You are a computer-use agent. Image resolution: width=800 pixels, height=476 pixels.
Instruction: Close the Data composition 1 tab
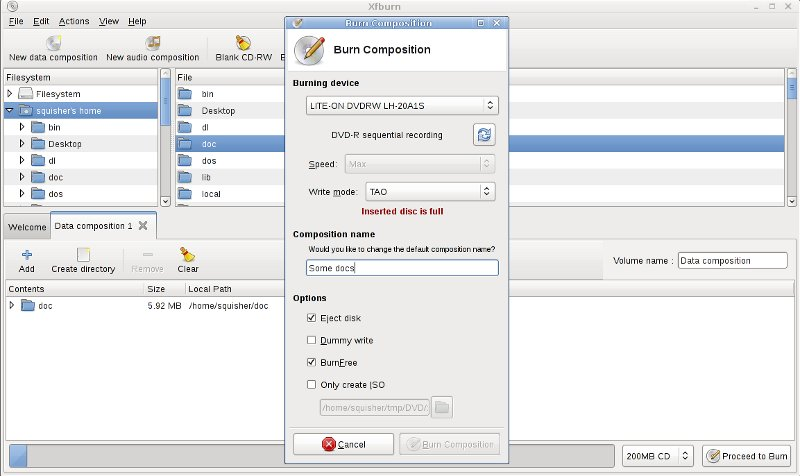(x=143, y=226)
